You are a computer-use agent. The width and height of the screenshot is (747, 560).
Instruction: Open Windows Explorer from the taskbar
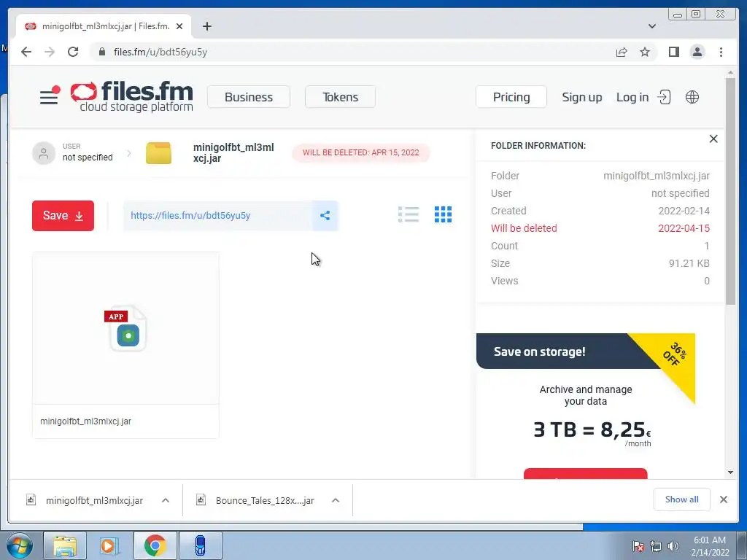[x=65, y=545]
